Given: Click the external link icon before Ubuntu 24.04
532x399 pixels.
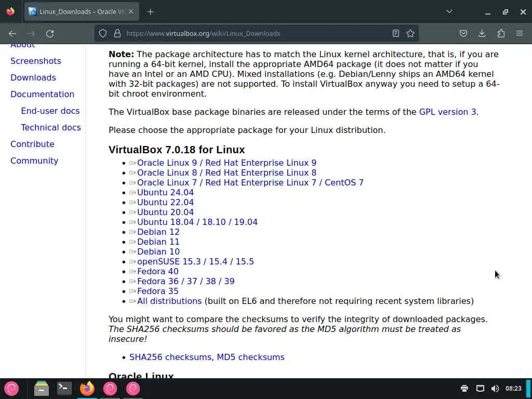Looking at the screenshot, I should click(x=132, y=193).
